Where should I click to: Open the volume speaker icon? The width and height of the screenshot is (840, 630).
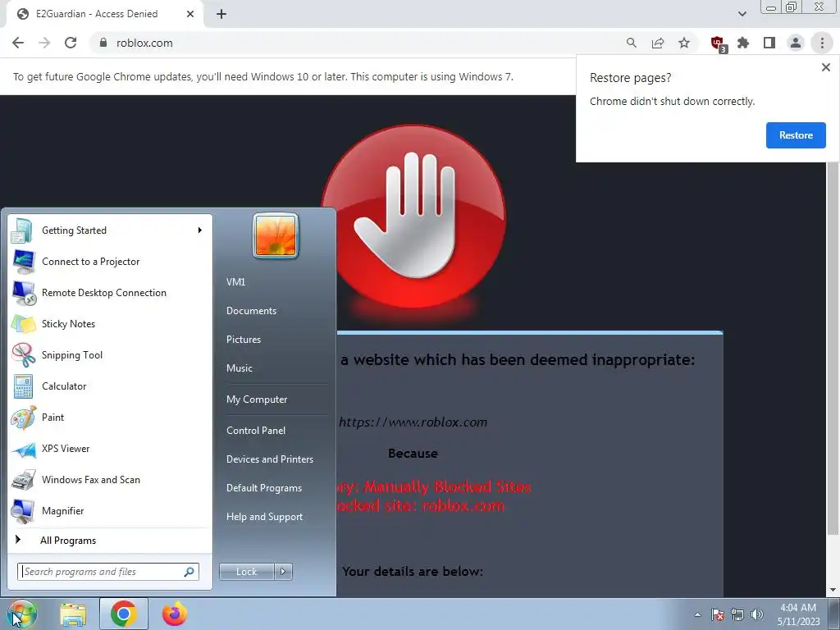757,614
